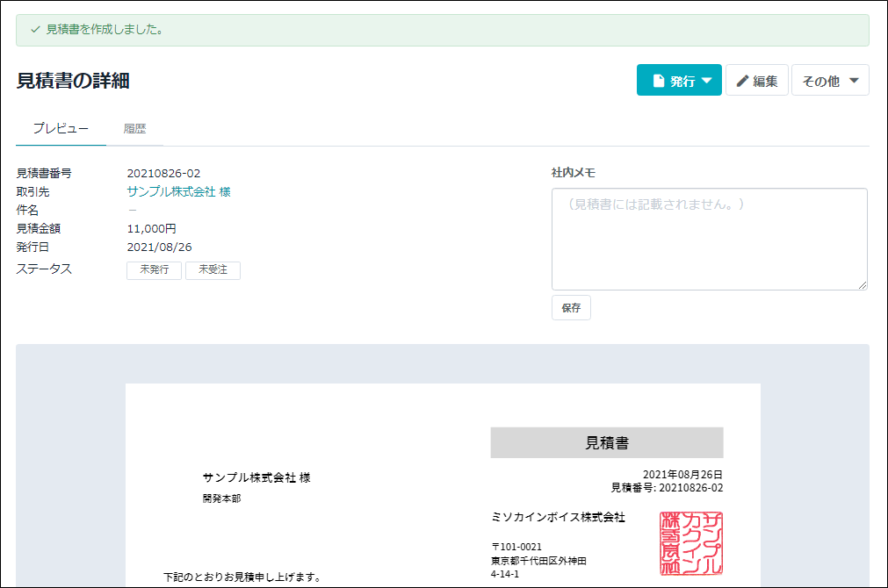Switch to the 履歴 tab
The image size is (888, 588).
click(137, 128)
